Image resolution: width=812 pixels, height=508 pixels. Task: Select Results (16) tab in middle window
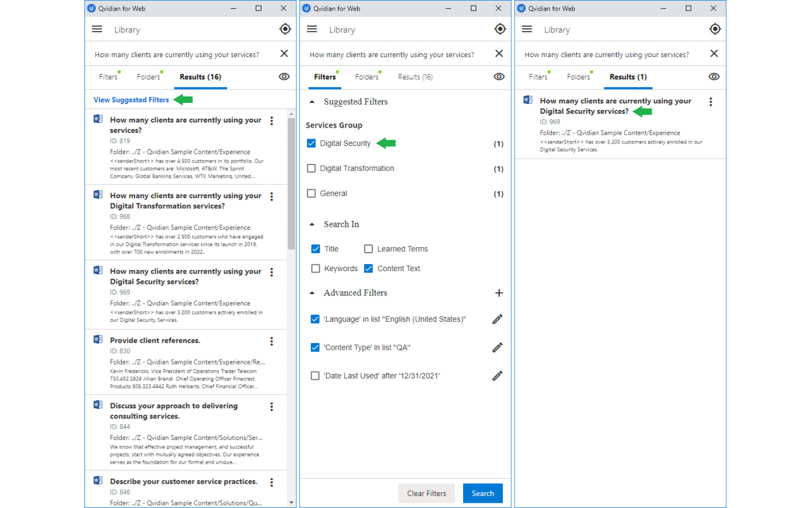click(416, 77)
